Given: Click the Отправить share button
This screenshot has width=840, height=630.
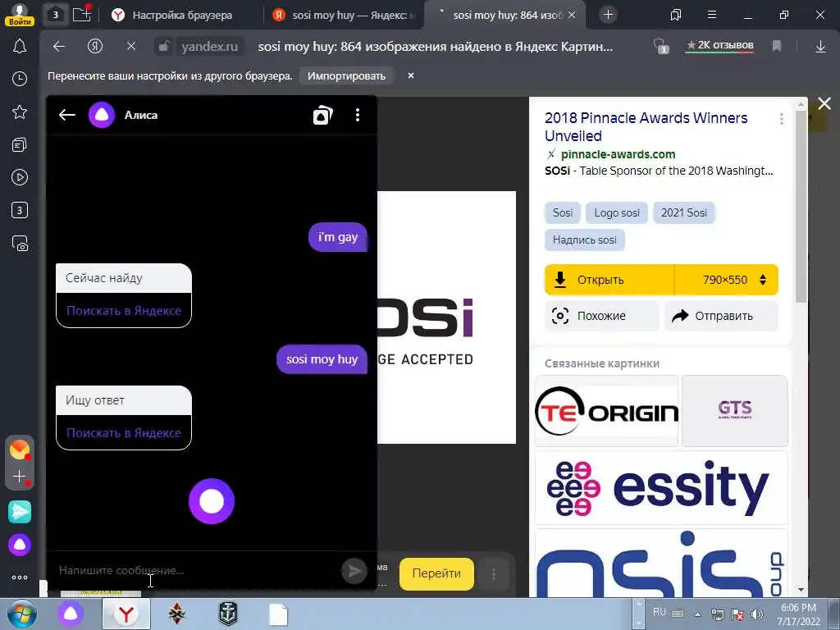Looking at the screenshot, I should click(x=721, y=316).
